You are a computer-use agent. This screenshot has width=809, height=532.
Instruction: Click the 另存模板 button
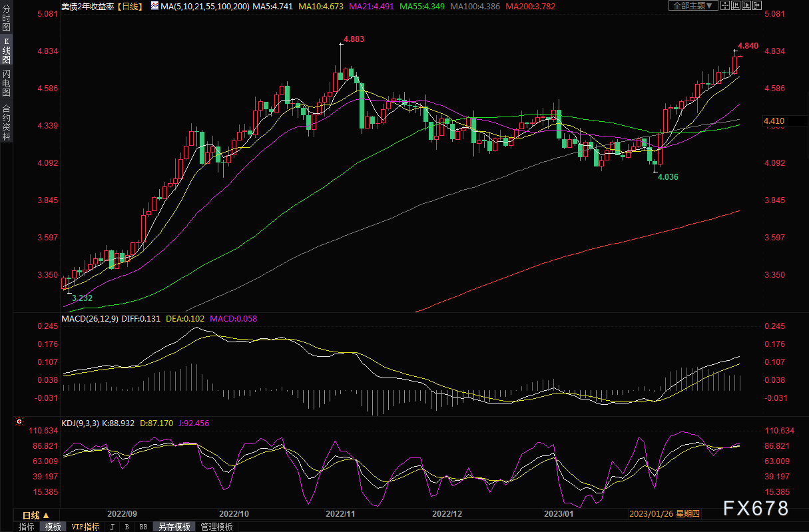tap(174, 527)
